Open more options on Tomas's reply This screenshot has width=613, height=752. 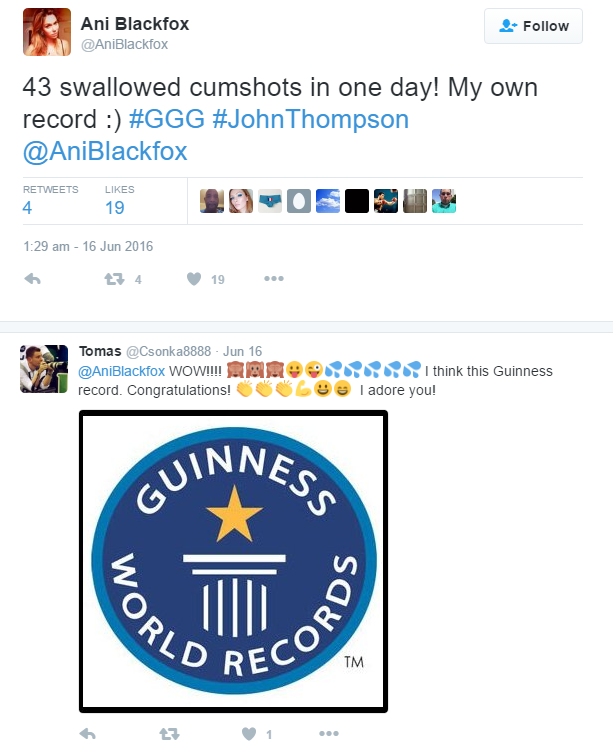329,733
